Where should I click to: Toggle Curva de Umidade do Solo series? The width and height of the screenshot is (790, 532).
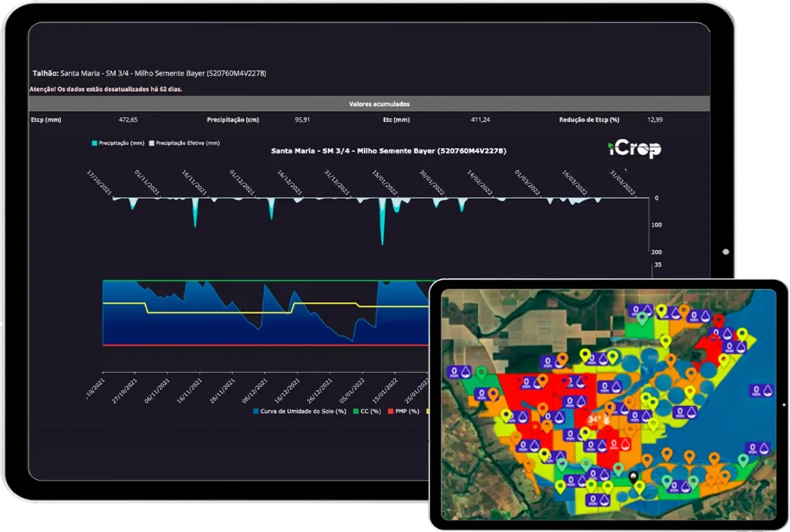tap(299, 411)
